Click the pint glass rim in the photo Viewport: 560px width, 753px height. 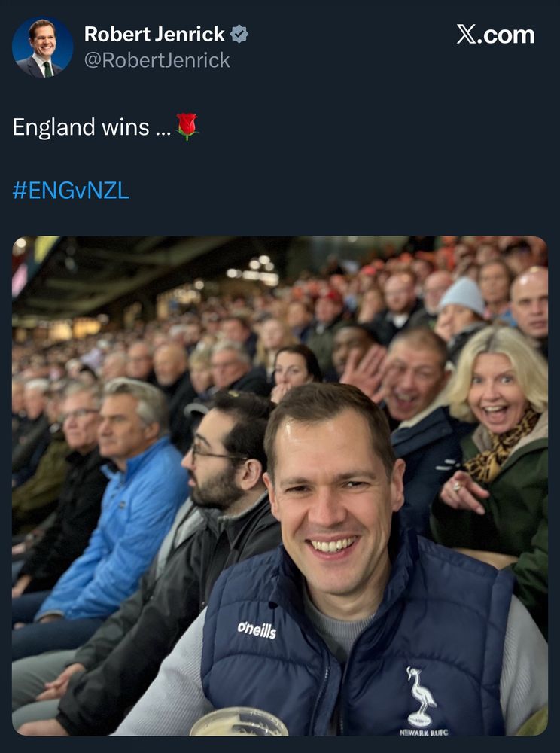[239, 721]
